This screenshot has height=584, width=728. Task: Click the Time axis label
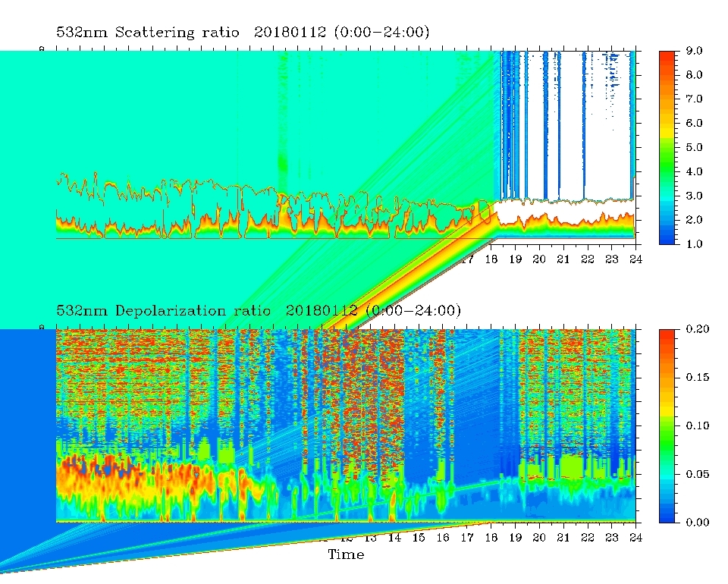coord(346,554)
